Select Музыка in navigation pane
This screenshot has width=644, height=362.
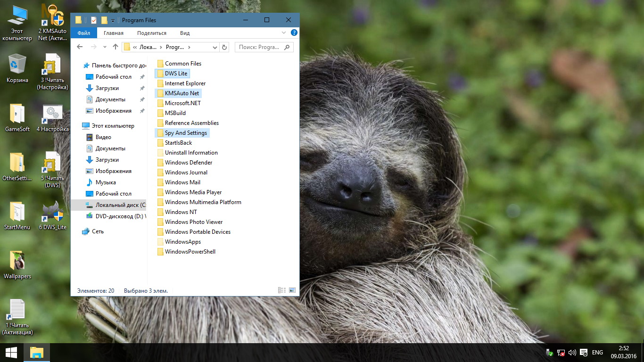tap(106, 182)
